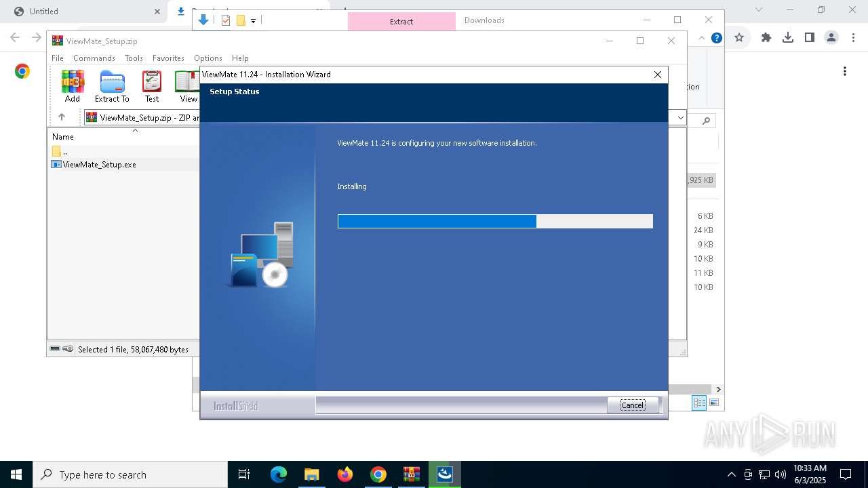The width and height of the screenshot is (868, 488).
Task: Open the Help menu in WinRAR
Action: (240, 58)
